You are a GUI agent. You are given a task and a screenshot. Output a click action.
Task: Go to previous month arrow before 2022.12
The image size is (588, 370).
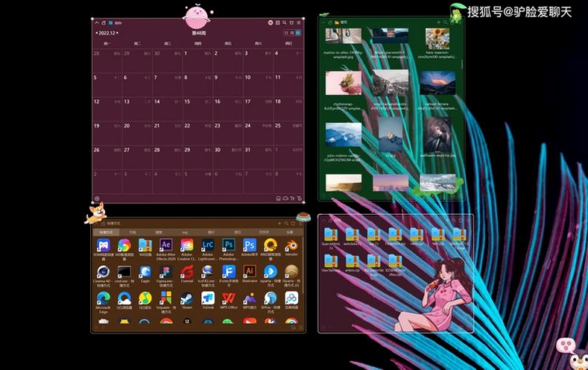coord(96,33)
